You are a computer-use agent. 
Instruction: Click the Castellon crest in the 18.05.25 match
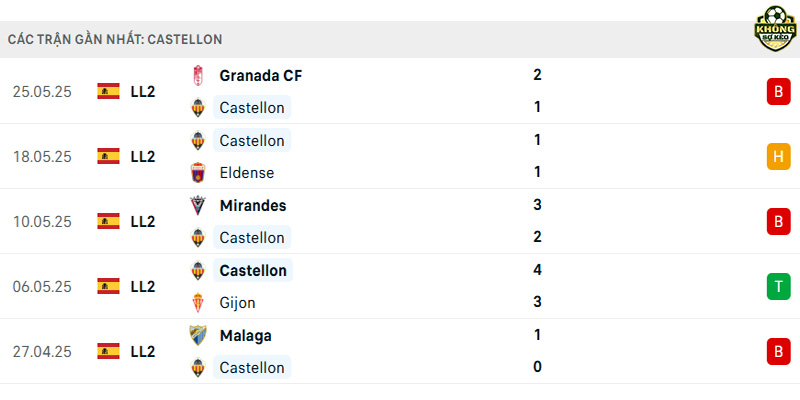197,140
